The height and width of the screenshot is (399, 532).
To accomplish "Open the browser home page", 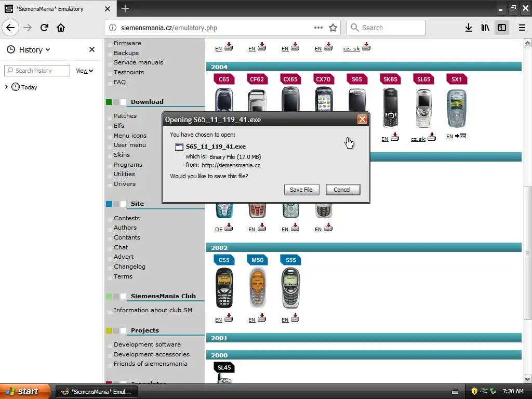I will tap(61, 28).
